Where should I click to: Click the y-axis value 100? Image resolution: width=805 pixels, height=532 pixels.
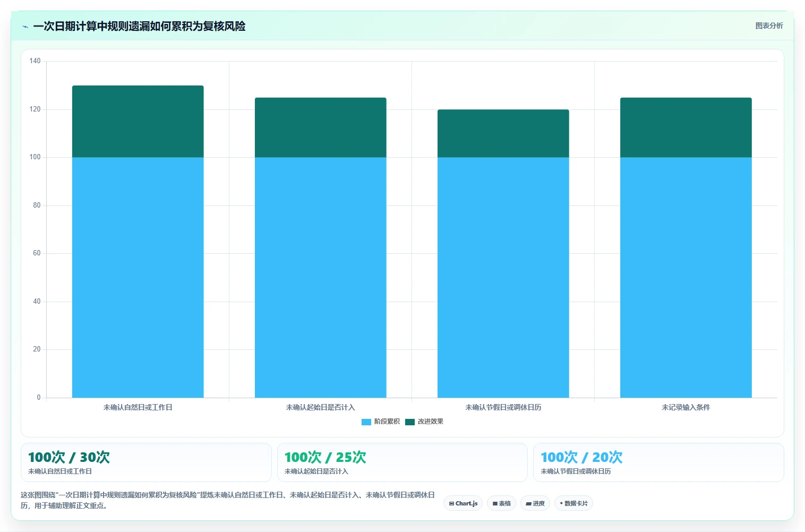tap(35, 157)
